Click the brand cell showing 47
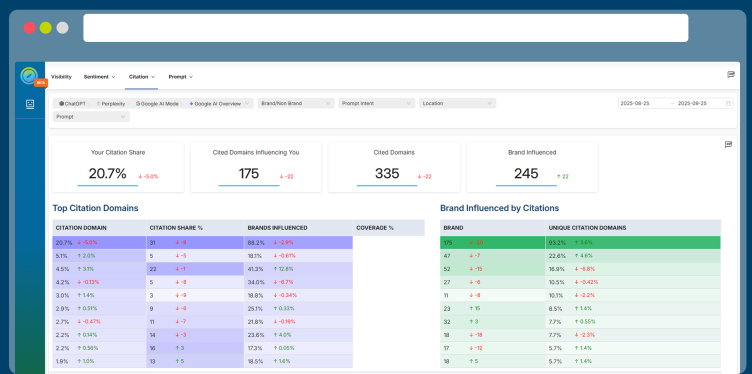The height and width of the screenshot is (374, 752). click(x=493, y=256)
